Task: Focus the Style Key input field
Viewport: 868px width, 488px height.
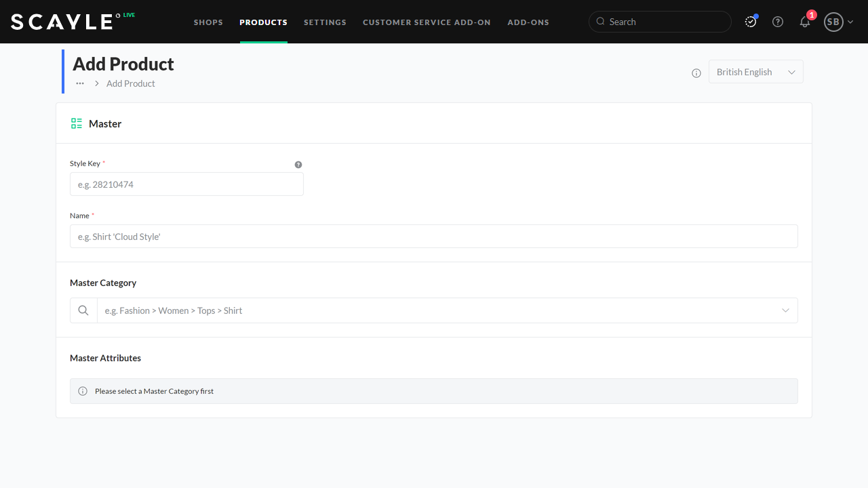Action: 186,184
